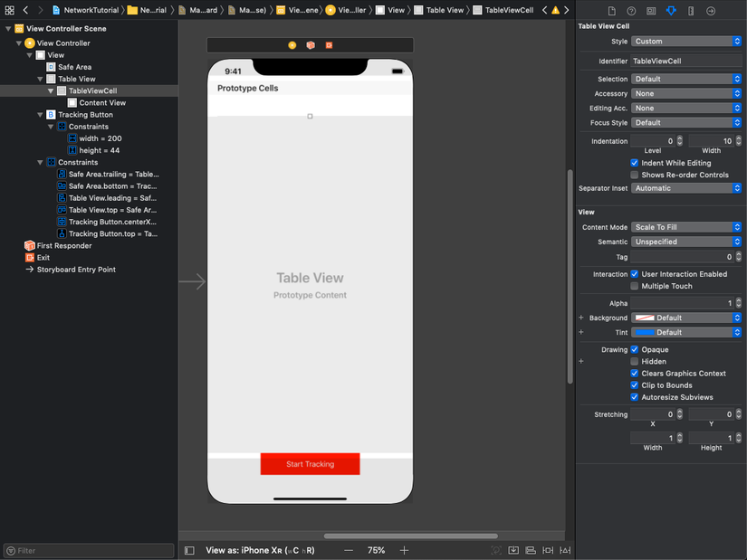Click the Embed In icon
The height and width of the screenshot is (560, 747).
(x=513, y=550)
